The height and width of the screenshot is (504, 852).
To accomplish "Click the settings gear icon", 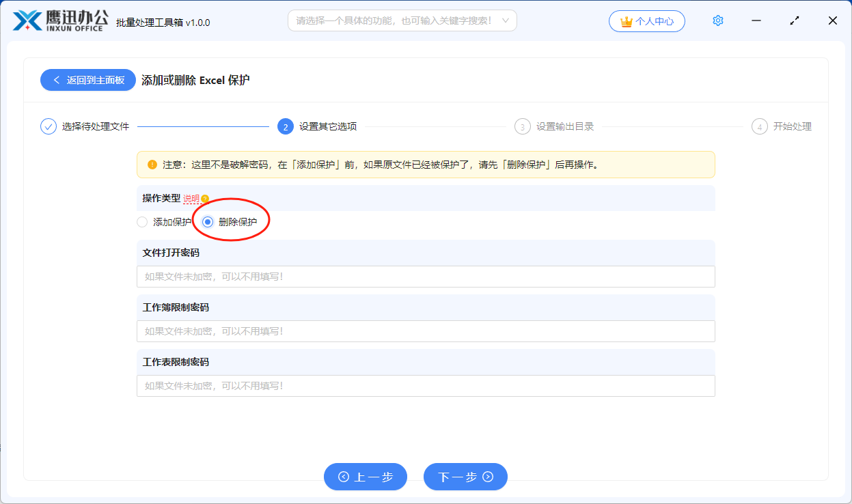I will 718,20.
